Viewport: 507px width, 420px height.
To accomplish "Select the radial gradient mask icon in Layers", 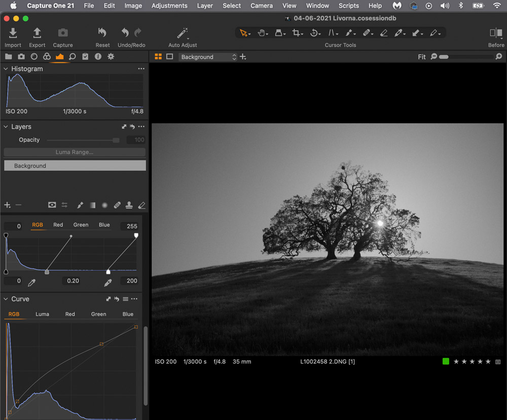I will (105, 205).
